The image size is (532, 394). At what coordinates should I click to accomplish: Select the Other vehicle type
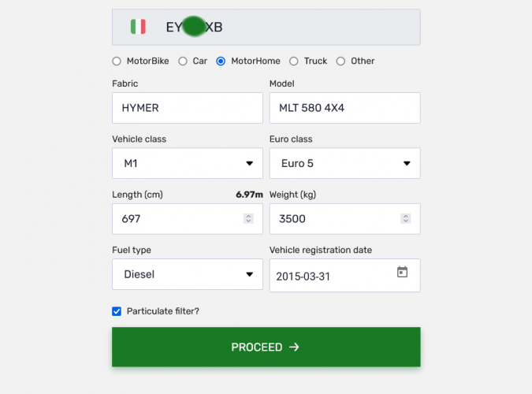[x=340, y=61]
